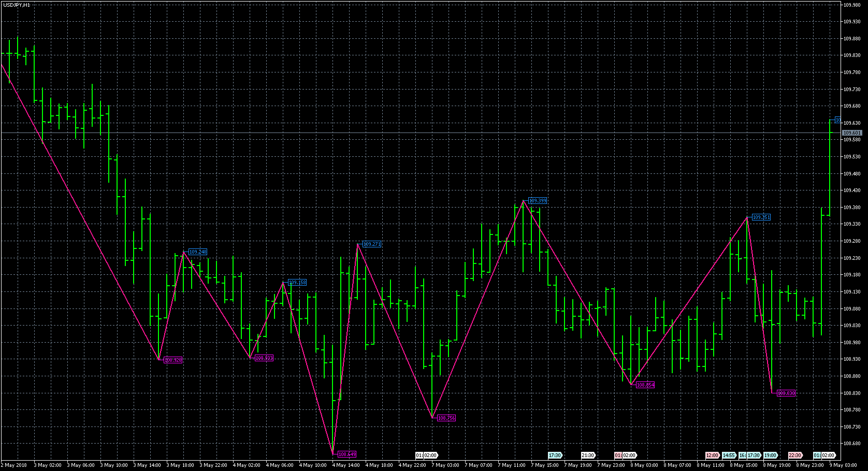Select the 108.756 low price label
The height and width of the screenshot is (471, 868).
pyautogui.click(x=446, y=418)
